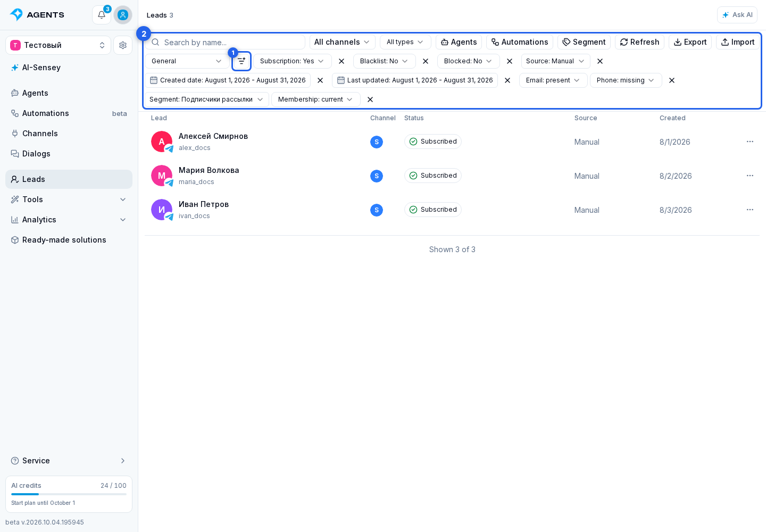Go to Agents in sidebar
The image size is (766, 532).
(69, 93)
